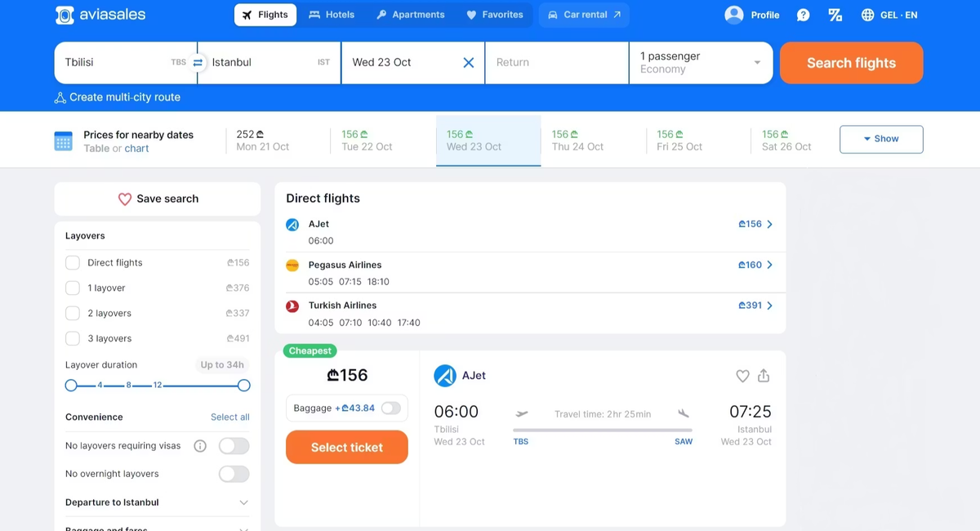
Task: Open Pegasus ₾160 flight arrow
Action: [x=769, y=265]
